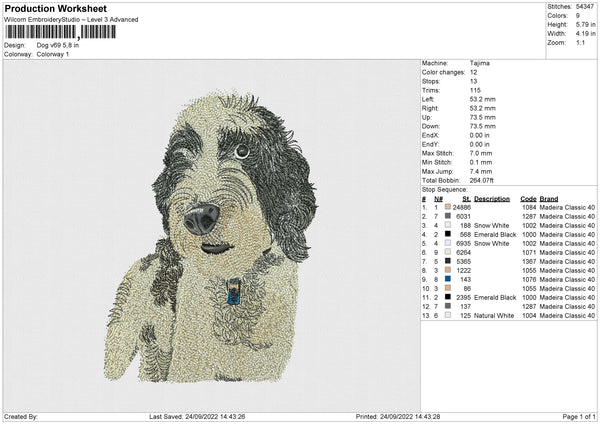Click the embroidered dog design preview

pos(210,237)
